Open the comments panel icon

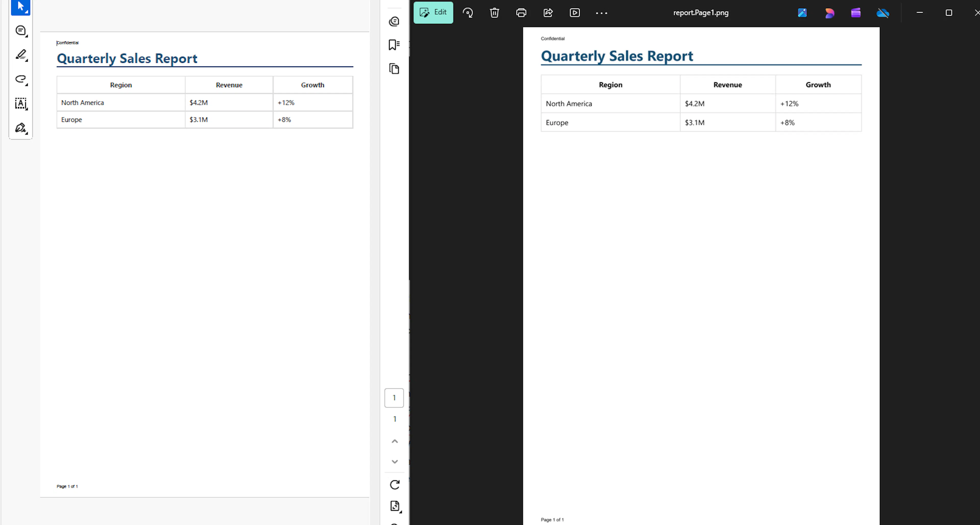click(394, 21)
